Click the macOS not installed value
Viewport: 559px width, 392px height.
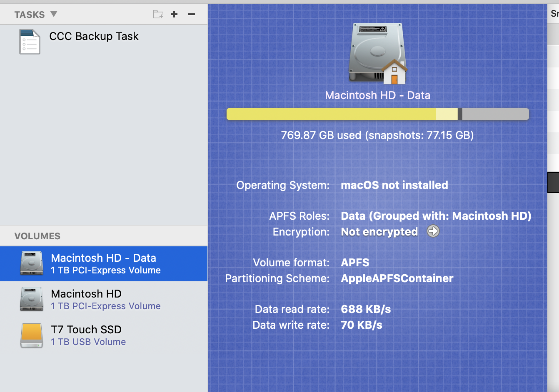[x=394, y=185]
